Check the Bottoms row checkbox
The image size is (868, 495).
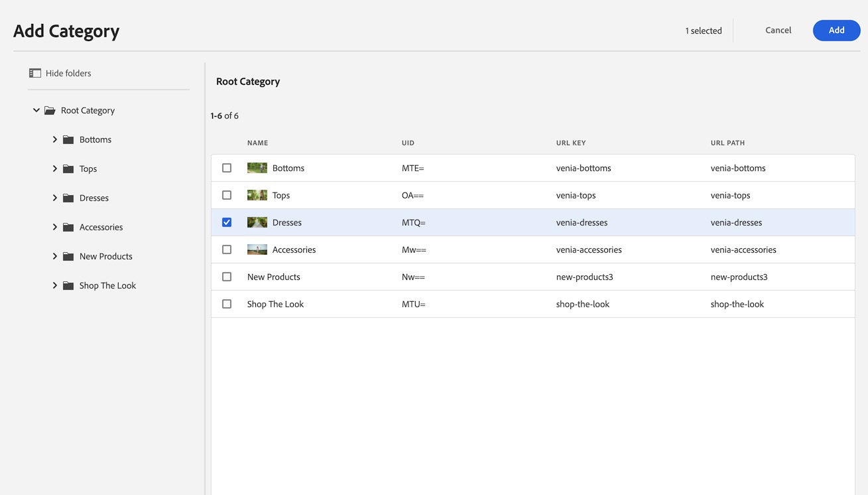(x=227, y=168)
